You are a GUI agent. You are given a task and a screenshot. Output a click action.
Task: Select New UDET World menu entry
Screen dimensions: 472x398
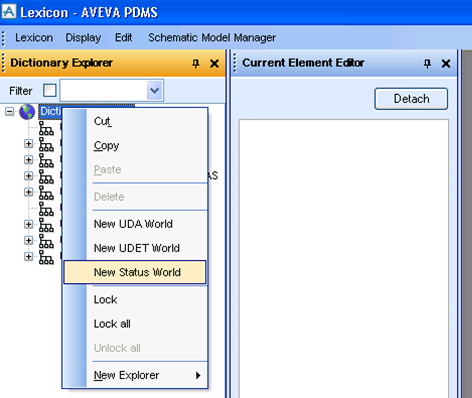click(x=135, y=248)
